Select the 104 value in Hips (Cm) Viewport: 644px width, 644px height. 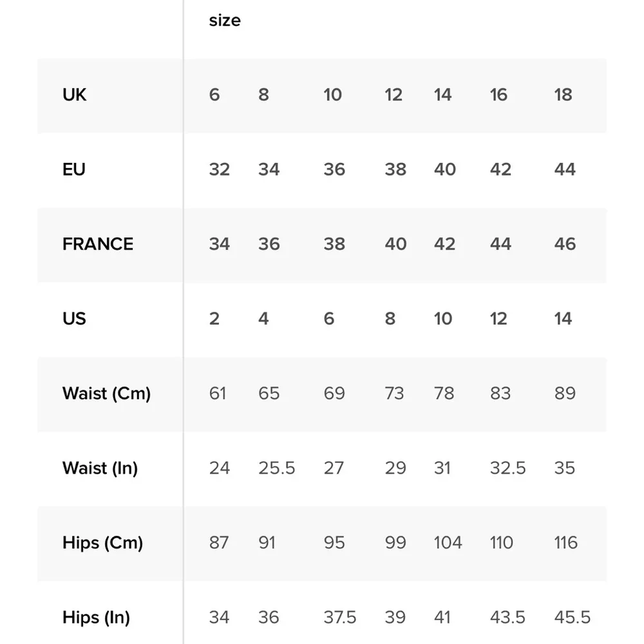pos(448,543)
